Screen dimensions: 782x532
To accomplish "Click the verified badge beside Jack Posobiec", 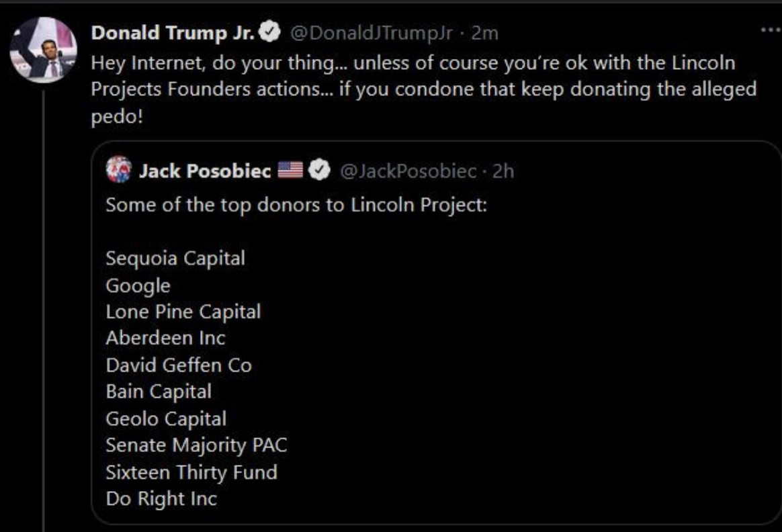I will point(318,171).
